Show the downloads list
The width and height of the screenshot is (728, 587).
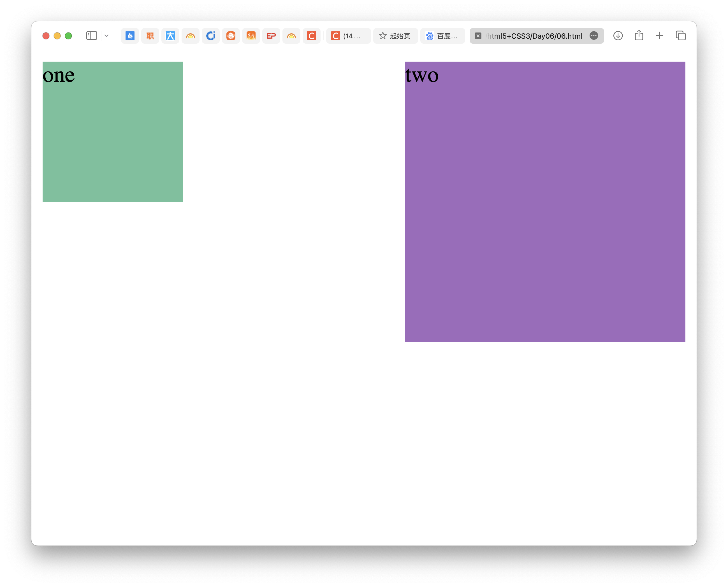pos(618,36)
